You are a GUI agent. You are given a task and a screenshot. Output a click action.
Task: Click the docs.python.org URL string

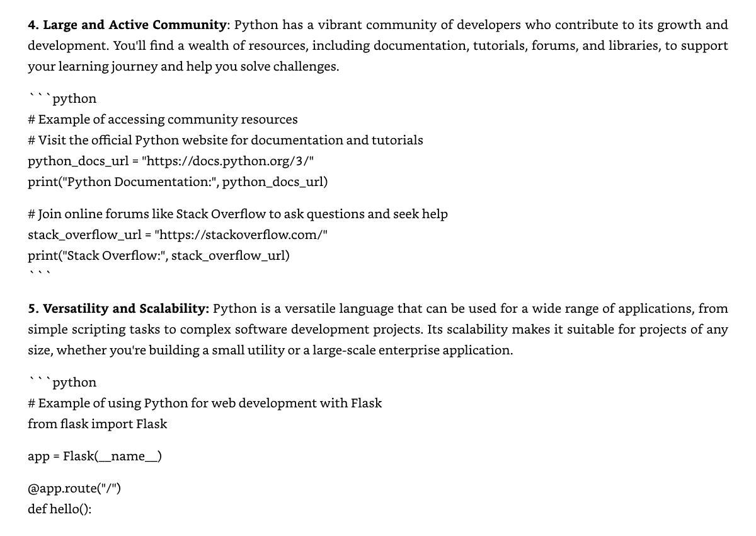tap(228, 161)
